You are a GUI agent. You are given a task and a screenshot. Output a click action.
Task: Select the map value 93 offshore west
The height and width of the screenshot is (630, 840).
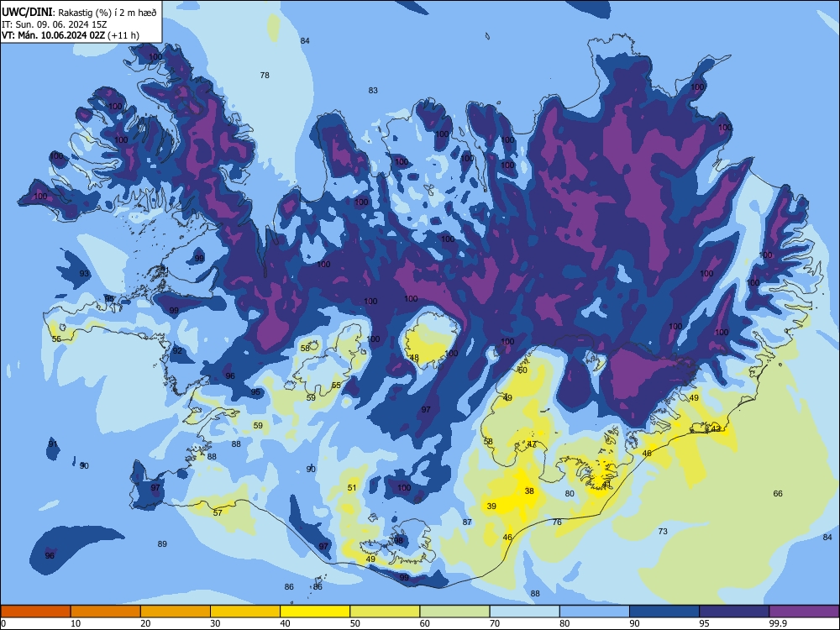84,274
